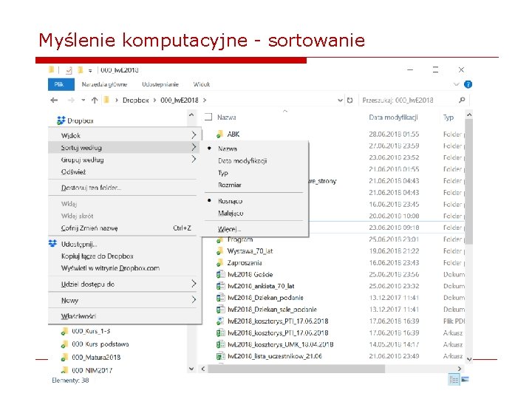Click the IwE2018_Dziekan_sale_podanie document icon
532x399 pixels.
[220, 310]
